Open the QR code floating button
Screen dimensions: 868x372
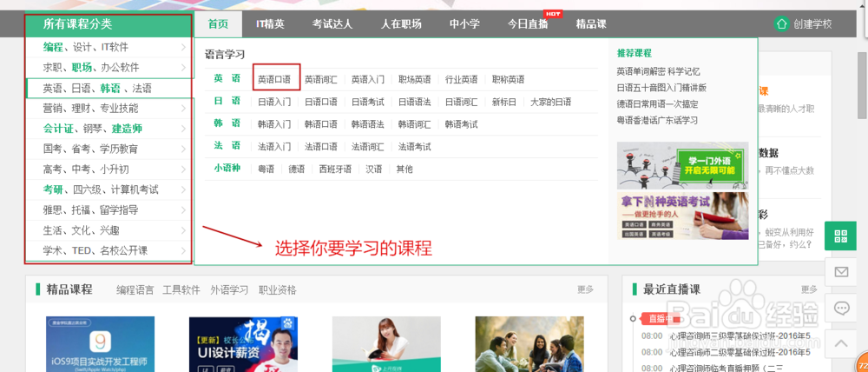coord(841,236)
